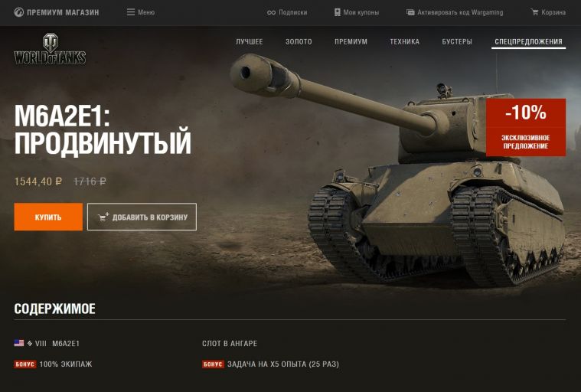581x392 pixels.
Task: Select the Спецпредложения tab
Action: [528, 41]
